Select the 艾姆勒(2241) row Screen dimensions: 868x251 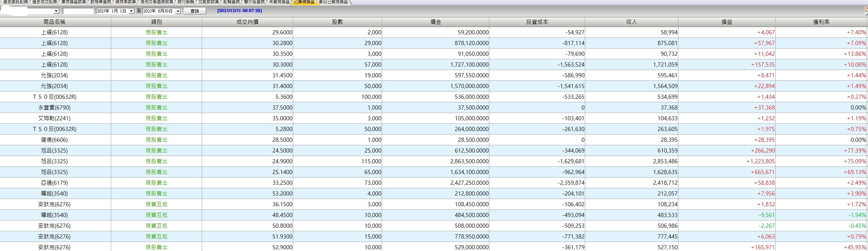[433, 118]
